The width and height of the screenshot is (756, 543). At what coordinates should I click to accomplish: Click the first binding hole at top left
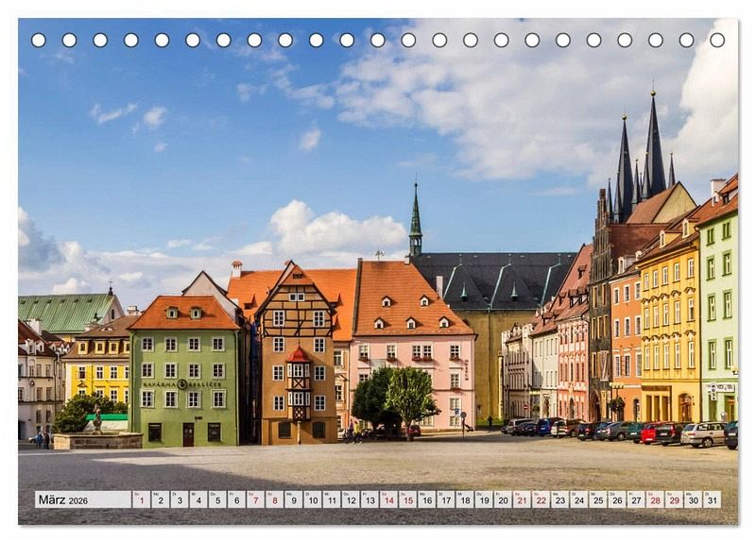38,40
